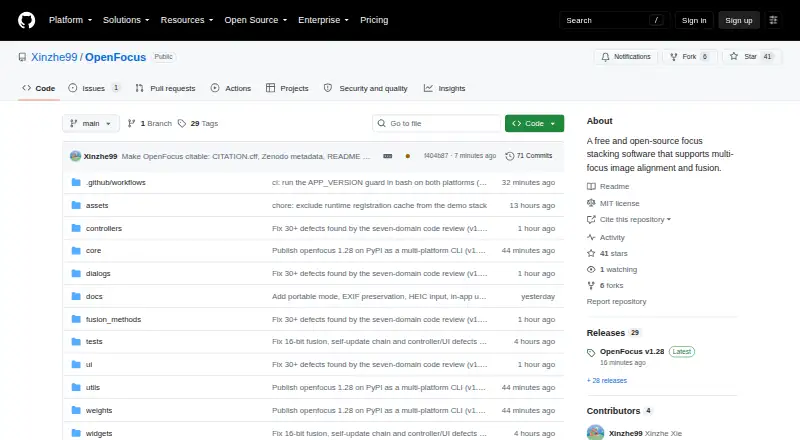
Task: Open Security and quality tab
Action: click(x=366, y=88)
